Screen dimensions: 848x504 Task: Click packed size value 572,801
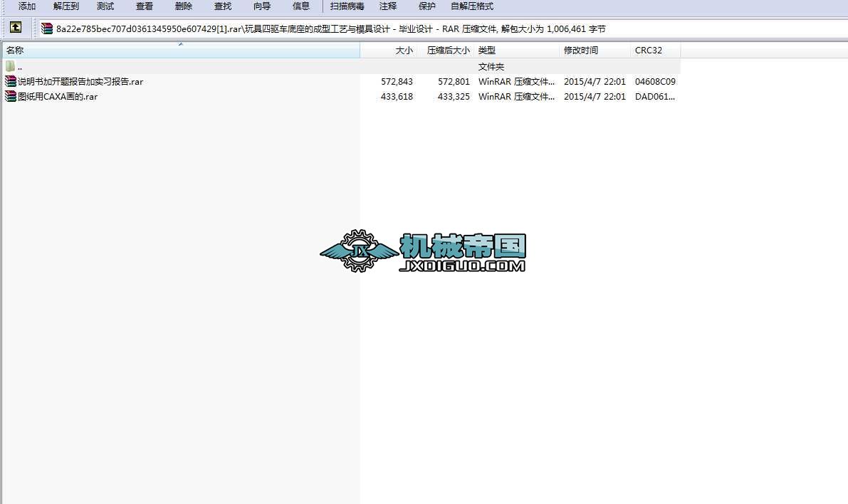point(454,82)
